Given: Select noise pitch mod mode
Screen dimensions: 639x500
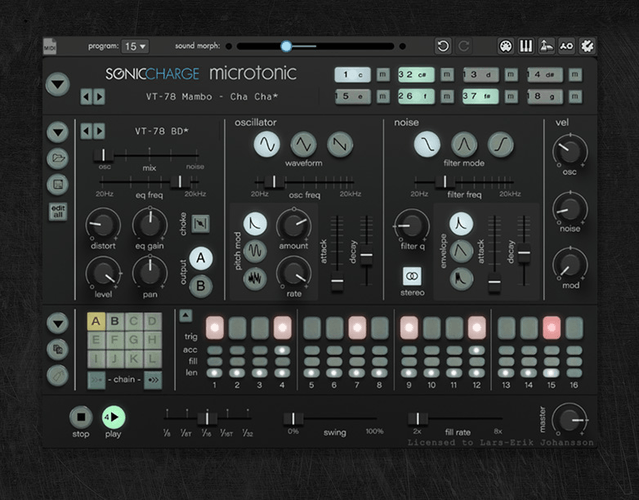Looking at the screenshot, I should [x=255, y=278].
